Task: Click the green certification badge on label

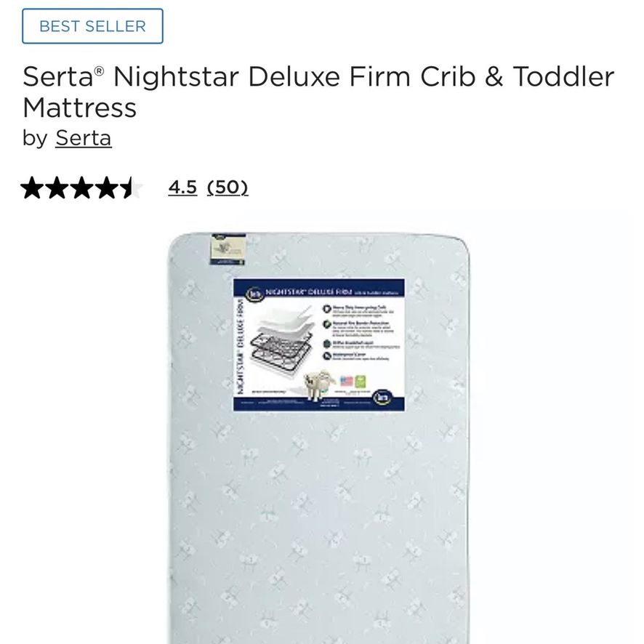Action: point(361,381)
